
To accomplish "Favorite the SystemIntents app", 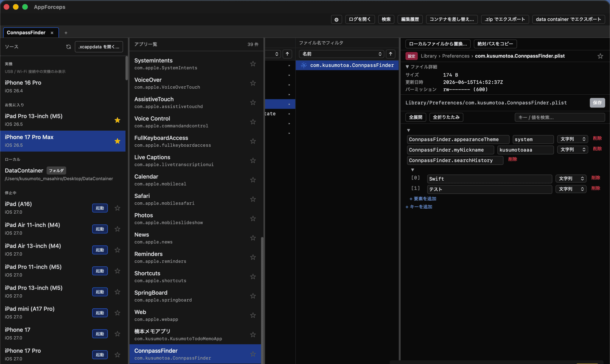I will click(x=253, y=64).
